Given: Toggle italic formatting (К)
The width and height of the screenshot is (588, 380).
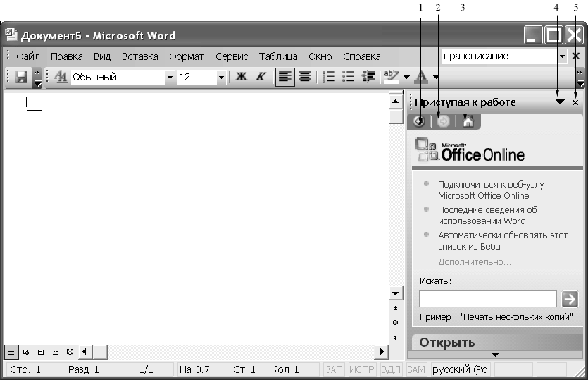Looking at the screenshot, I should [x=261, y=77].
